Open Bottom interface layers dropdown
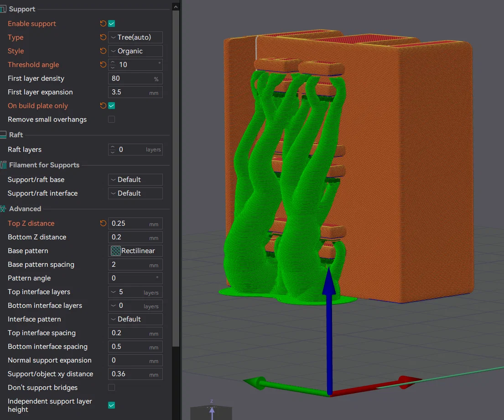The width and height of the screenshot is (504, 420). pos(135,306)
